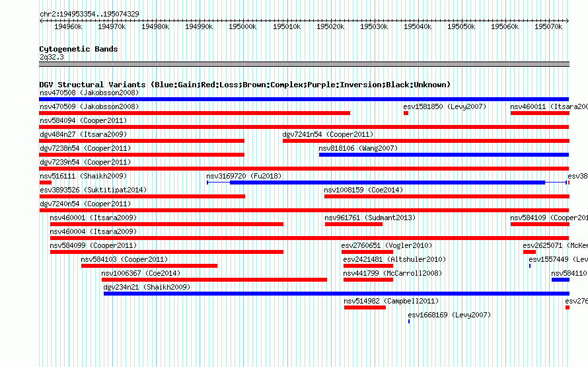
Task: Click the nsv1008159 (Coe2014) label
Action: 363,190
